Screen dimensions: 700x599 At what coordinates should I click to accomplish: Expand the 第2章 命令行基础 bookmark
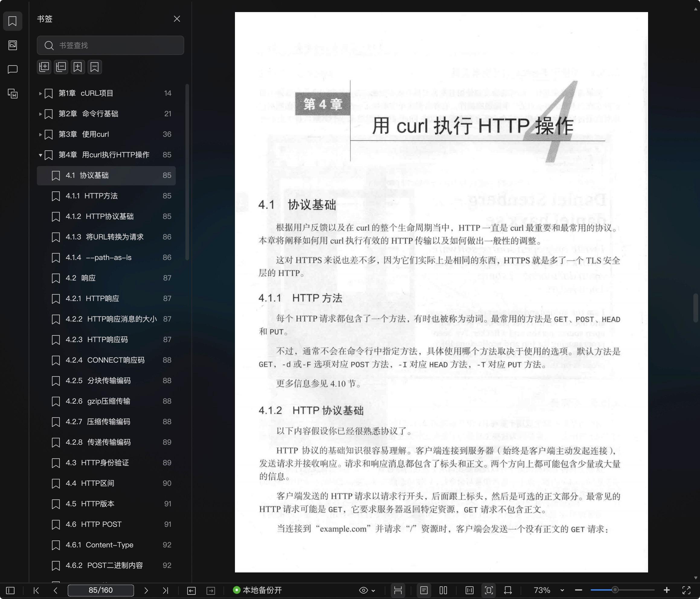click(40, 114)
